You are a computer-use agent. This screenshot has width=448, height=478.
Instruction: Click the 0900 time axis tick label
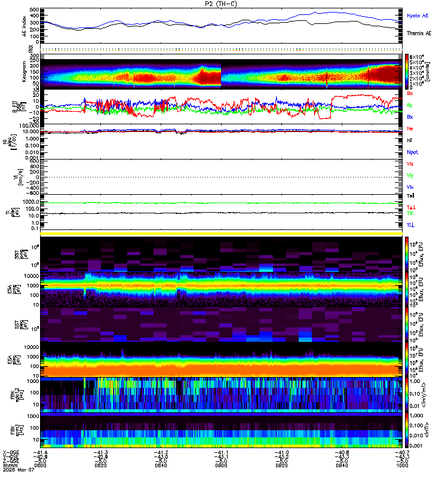(x=221, y=465)
